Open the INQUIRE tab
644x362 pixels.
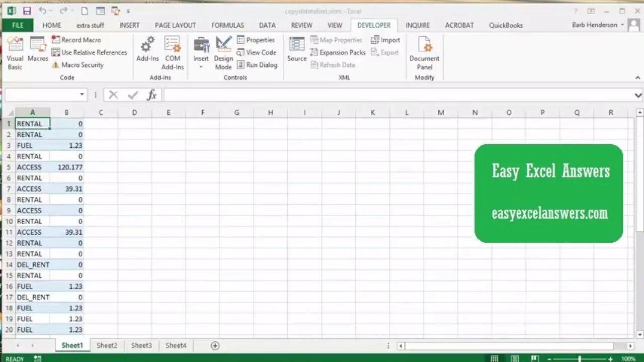click(418, 25)
